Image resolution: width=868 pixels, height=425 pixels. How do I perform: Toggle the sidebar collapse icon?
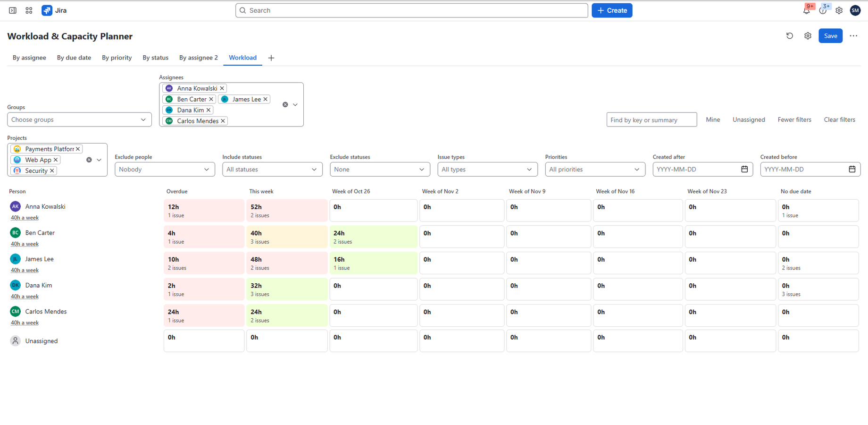13,10
